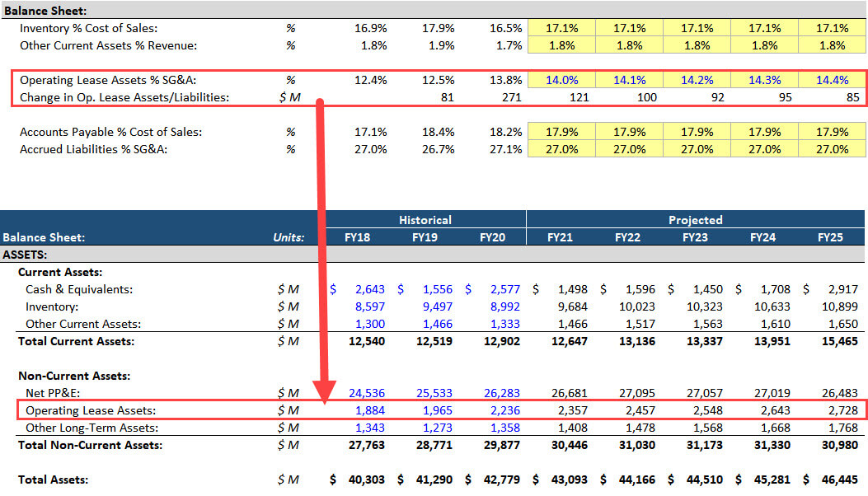
Task: Select the Units column header
Action: 289,237
